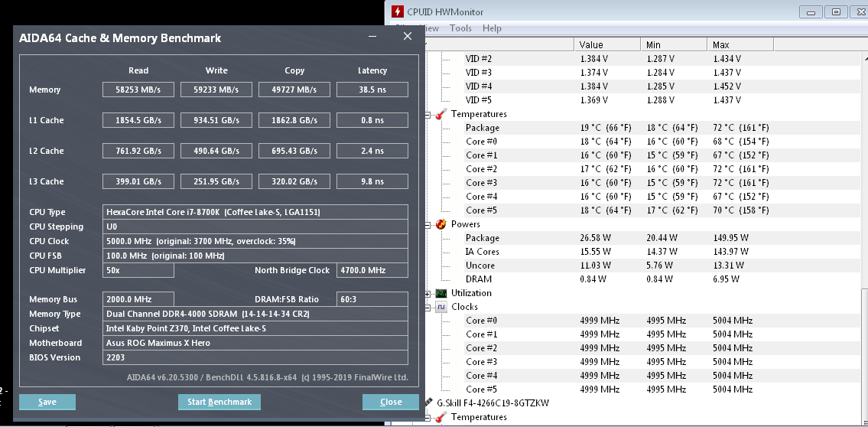
Task: Click the Clocks waveform icon
Action: pyautogui.click(x=441, y=307)
